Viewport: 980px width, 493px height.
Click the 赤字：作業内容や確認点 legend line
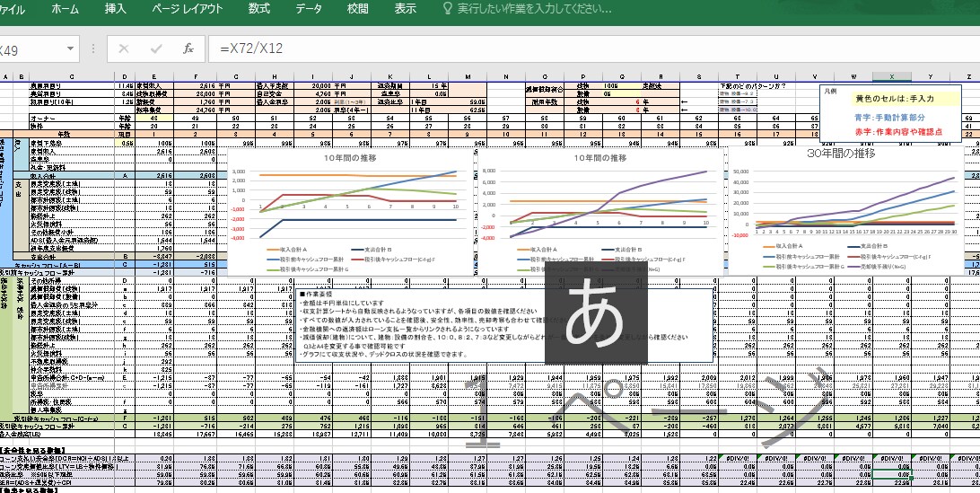[x=898, y=132]
